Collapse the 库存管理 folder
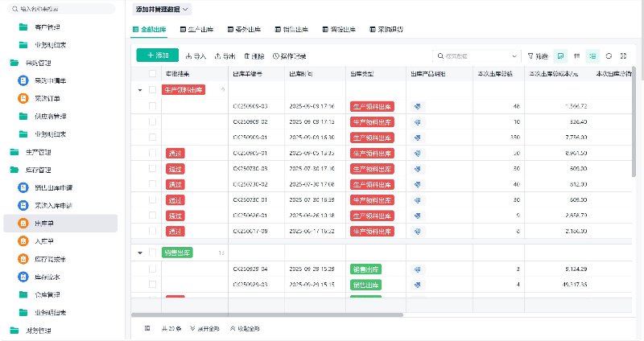Image resolution: width=644 pixels, height=341 pixels. pos(14,170)
